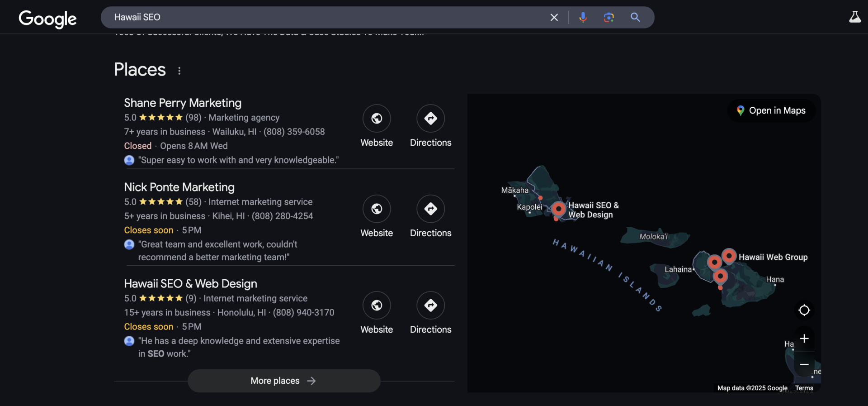
Task: Start voice search with microphone icon
Action: [583, 17]
